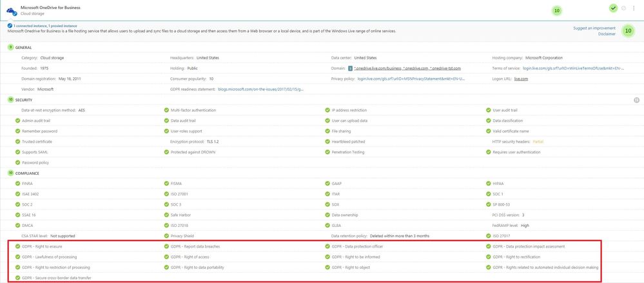Click the score 10 badge in header

pos(556,11)
